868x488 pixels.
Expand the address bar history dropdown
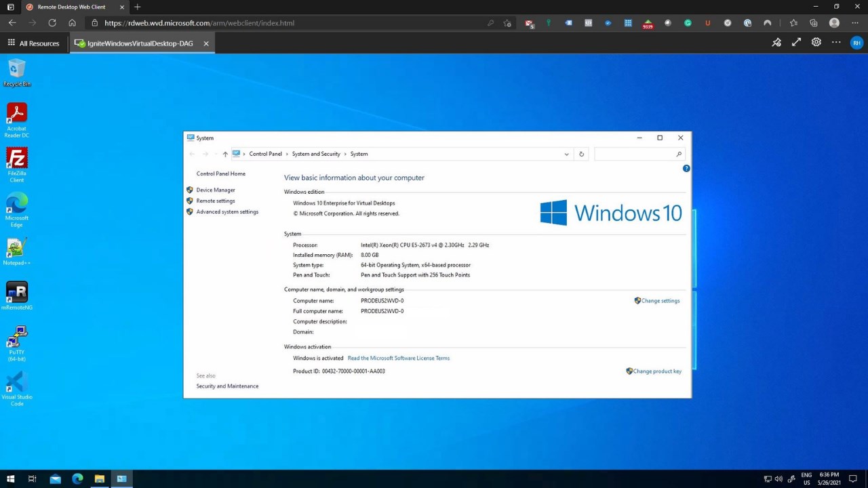click(567, 154)
